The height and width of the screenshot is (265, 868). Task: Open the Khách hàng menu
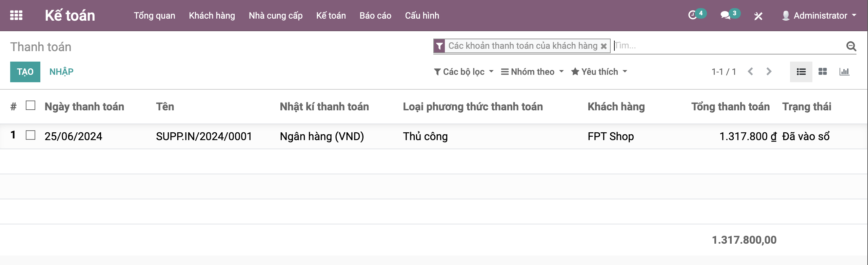(212, 16)
